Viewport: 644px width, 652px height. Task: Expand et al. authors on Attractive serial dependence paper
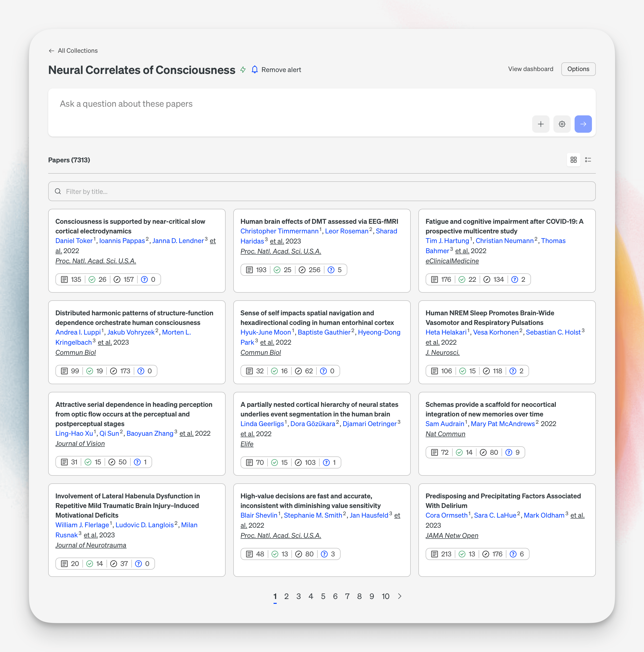pyautogui.click(x=186, y=433)
